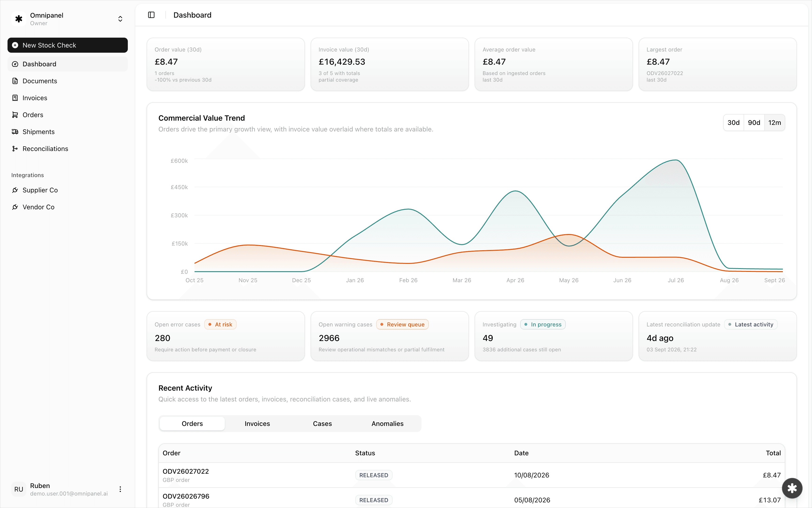Click the Invoices receipt icon
The image size is (812, 508).
pyautogui.click(x=15, y=98)
